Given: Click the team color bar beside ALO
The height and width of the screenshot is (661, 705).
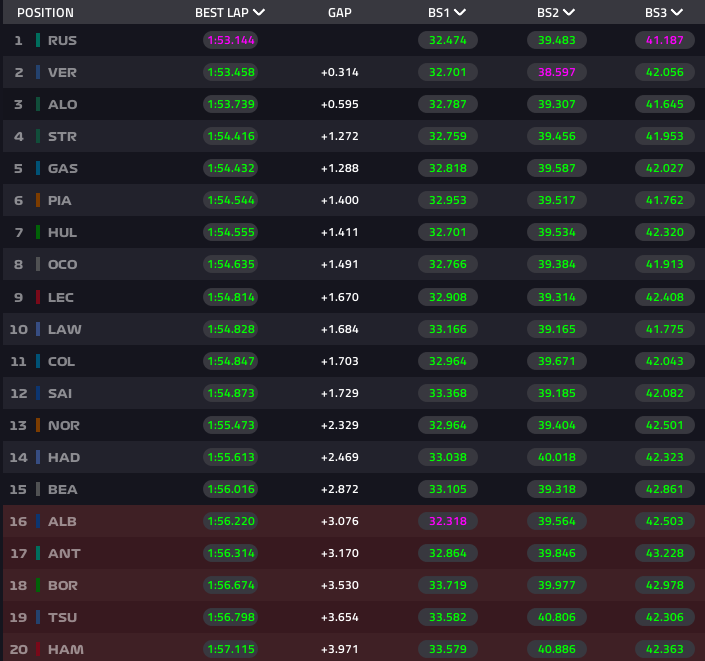Looking at the screenshot, I should [x=38, y=105].
